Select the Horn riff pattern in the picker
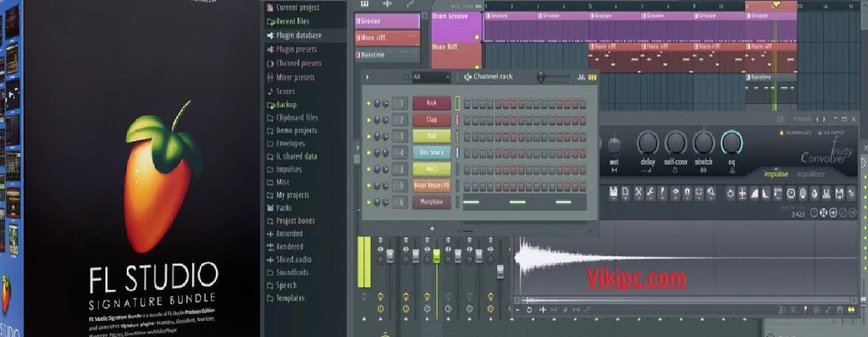This screenshot has width=868, height=337. pyautogui.click(x=388, y=38)
